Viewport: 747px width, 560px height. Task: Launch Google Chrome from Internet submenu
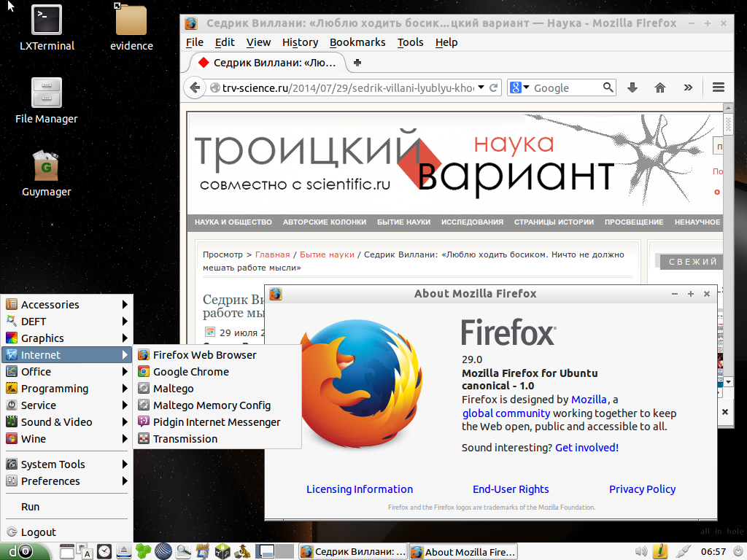click(x=217, y=372)
